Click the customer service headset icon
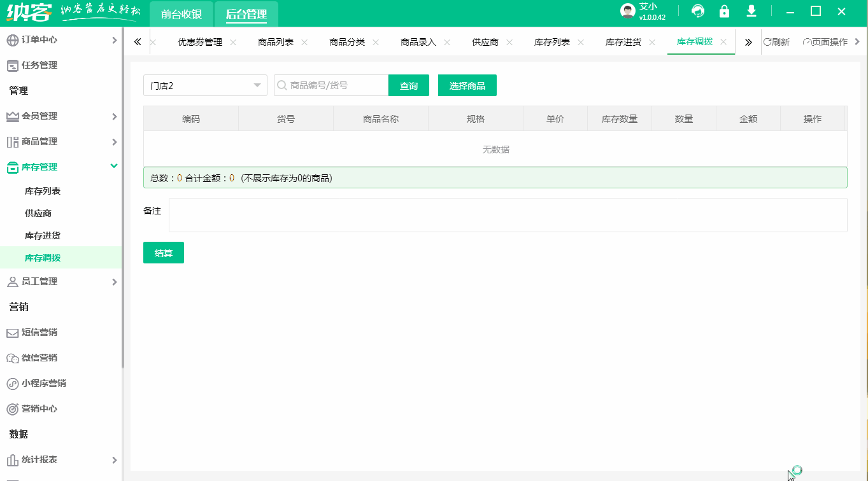Screen dimensions: 868x481 pos(698,11)
